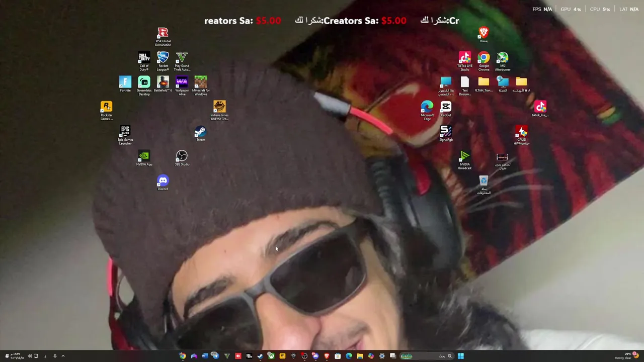Expand the hidden system tray icons chevron

(63, 356)
